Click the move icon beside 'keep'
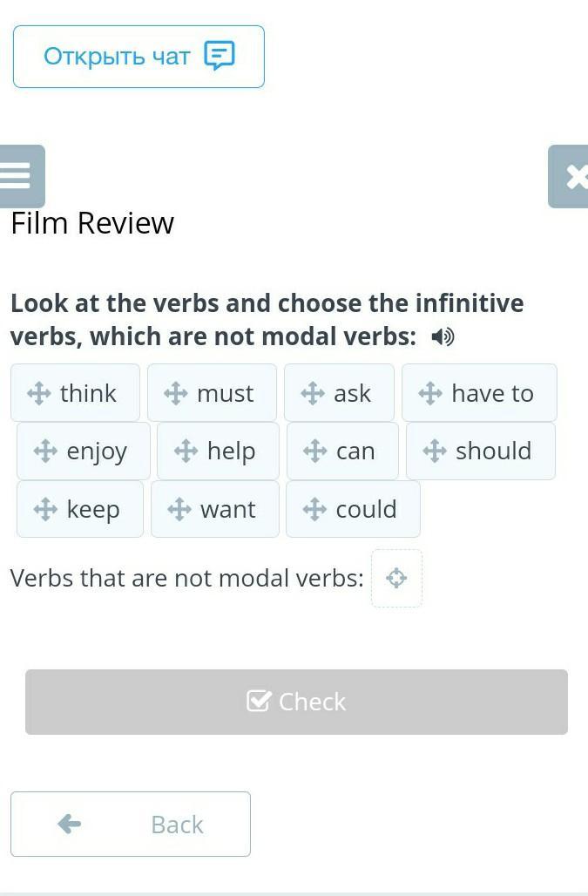 [45, 509]
